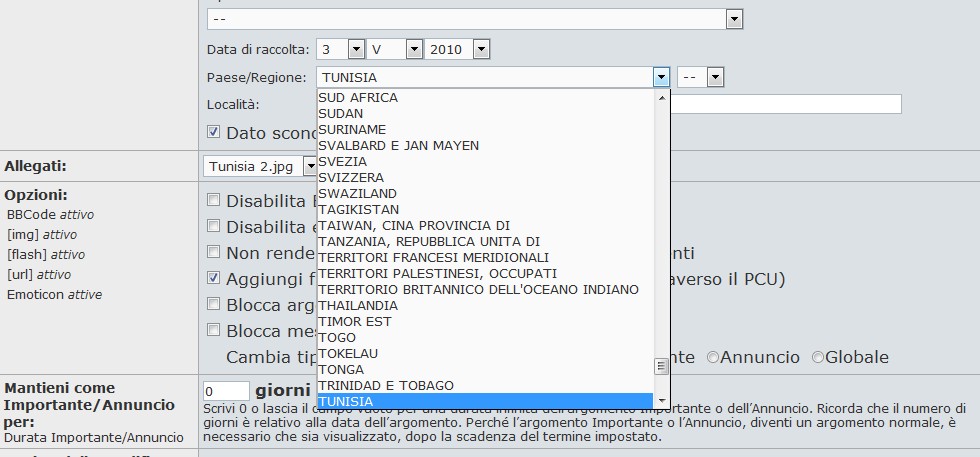Image resolution: width=980 pixels, height=457 pixels.
Task: Open the region dropdown next to Paese/Regione
Action: click(715, 77)
